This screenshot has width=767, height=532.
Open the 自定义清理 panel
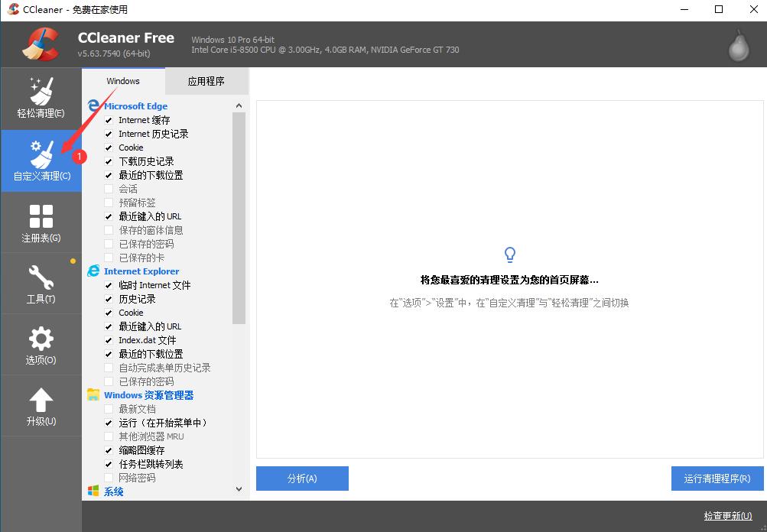point(41,161)
